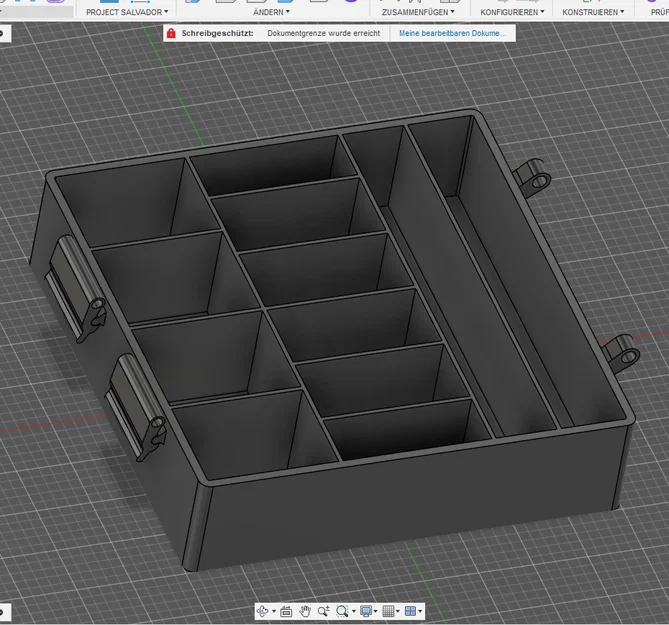Click the Zoom window magnifier icon
The height and width of the screenshot is (625, 669).
pyautogui.click(x=342, y=611)
